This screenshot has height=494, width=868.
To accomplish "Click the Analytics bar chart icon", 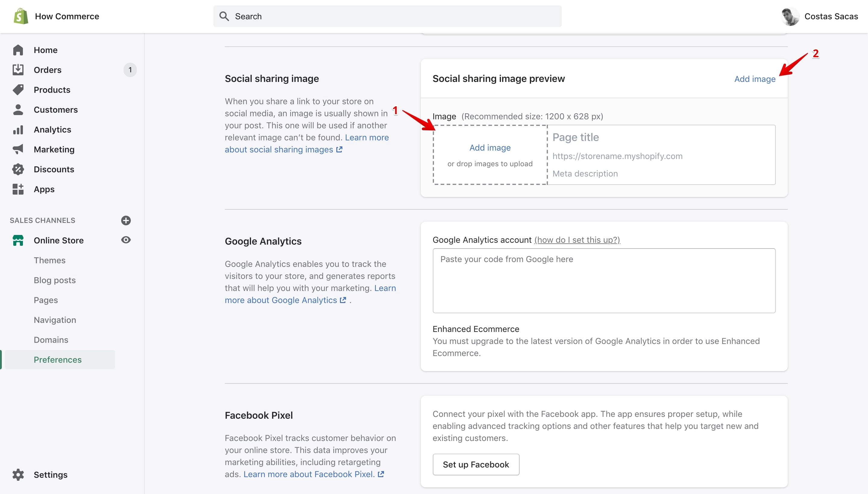I will (x=18, y=130).
